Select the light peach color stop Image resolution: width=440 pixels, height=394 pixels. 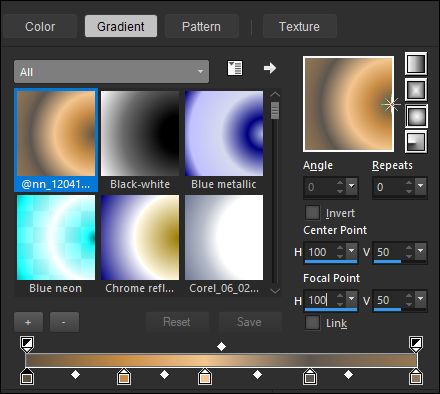point(205,377)
